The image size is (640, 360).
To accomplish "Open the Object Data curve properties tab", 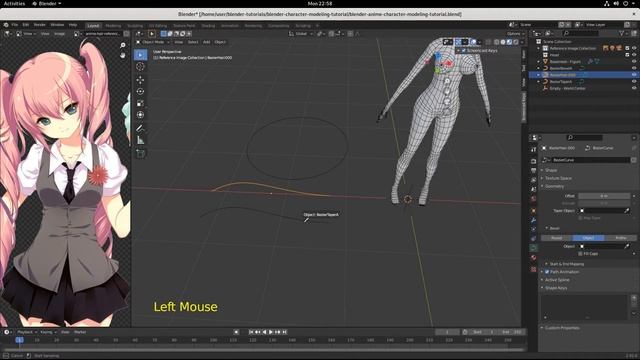I will pos(533,248).
